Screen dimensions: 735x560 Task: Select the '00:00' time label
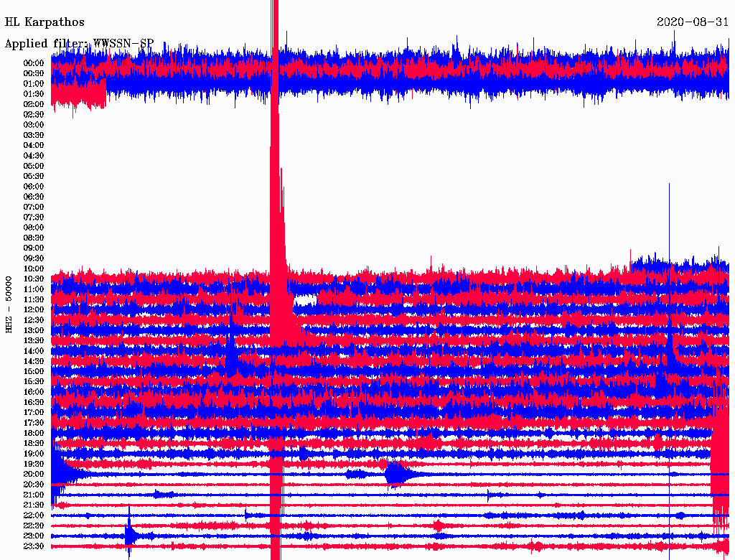[34, 63]
